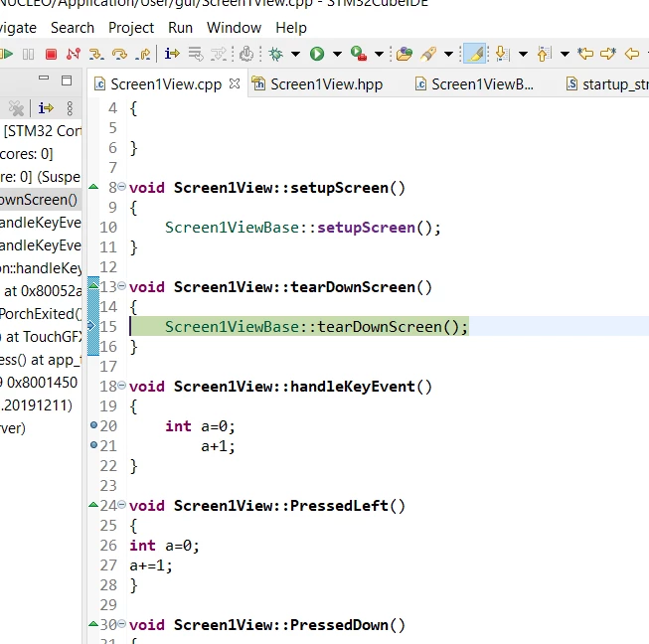Click the Step Return arrow icon
649x644 pixels.
point(143,55)
